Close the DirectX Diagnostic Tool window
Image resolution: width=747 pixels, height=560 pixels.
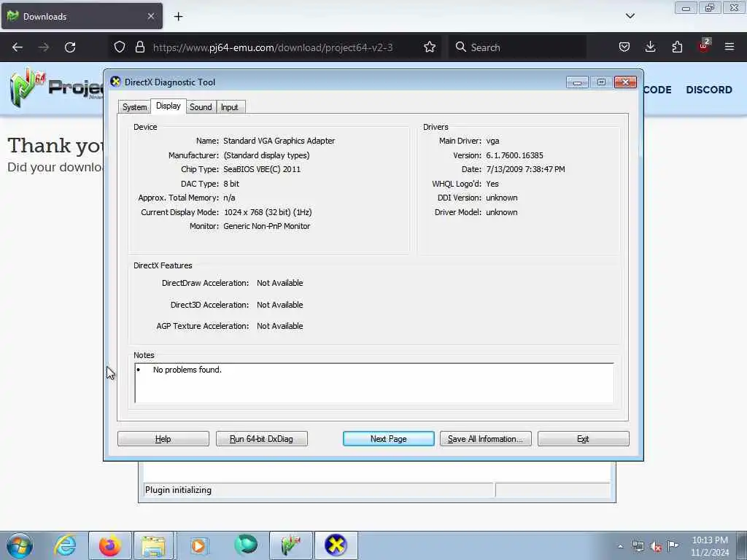click(x=625, y=82)
